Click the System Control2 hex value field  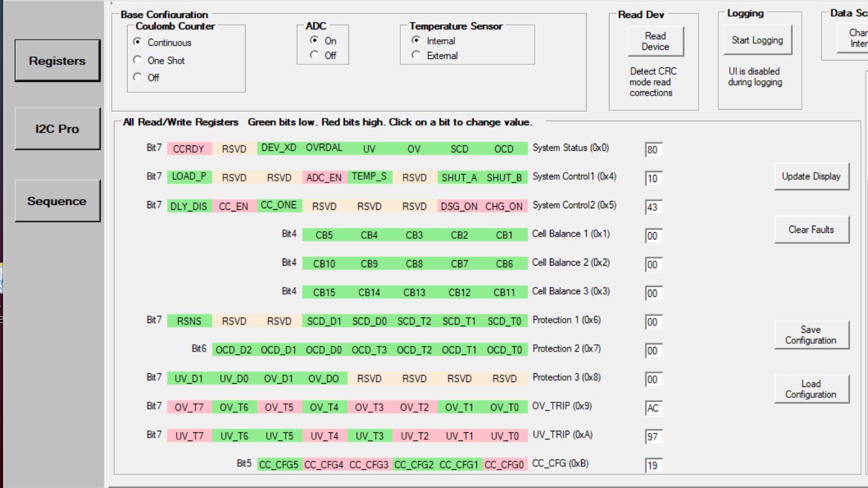653,207
